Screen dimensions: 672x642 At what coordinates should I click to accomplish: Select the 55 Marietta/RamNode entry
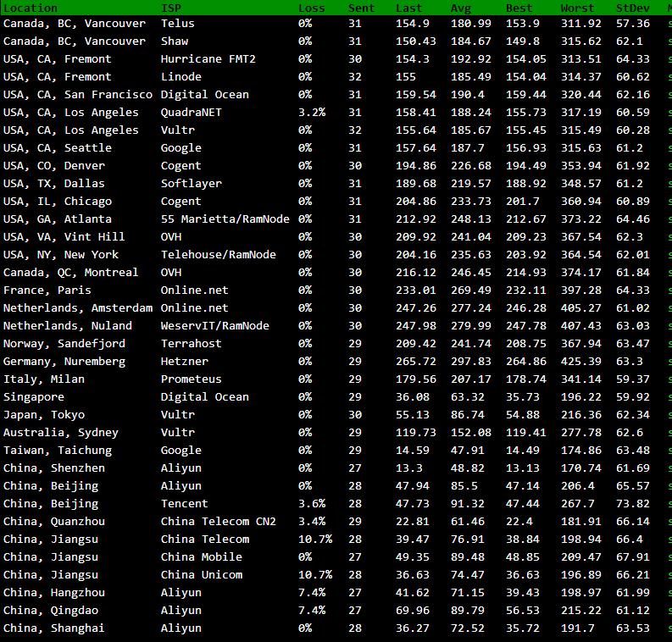coord(225,219)
